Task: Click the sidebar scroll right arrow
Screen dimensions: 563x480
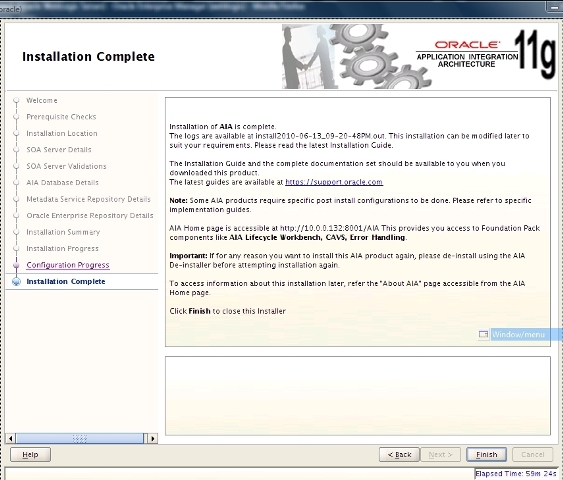Action: (x=153, y=438)
